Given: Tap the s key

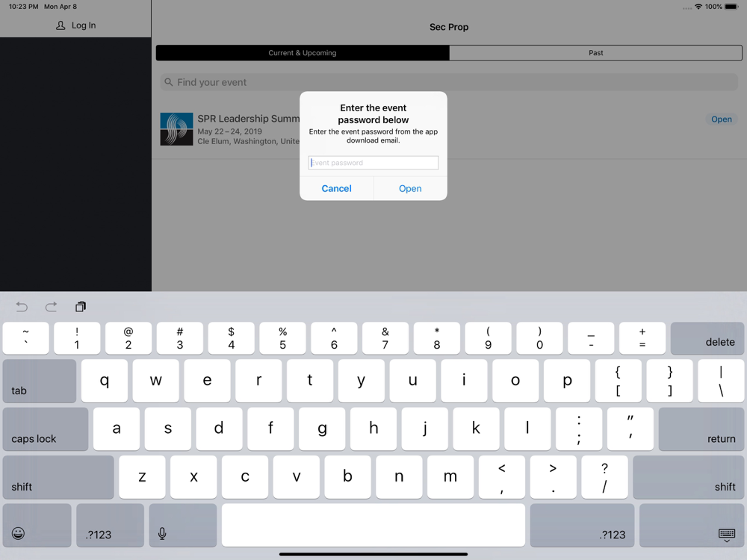Looking at the screenshot, I should point(167,429).
